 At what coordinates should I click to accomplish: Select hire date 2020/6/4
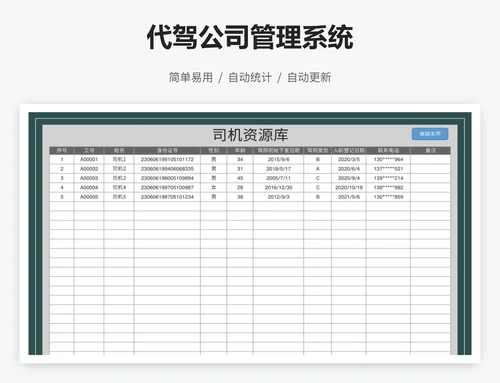349,169
